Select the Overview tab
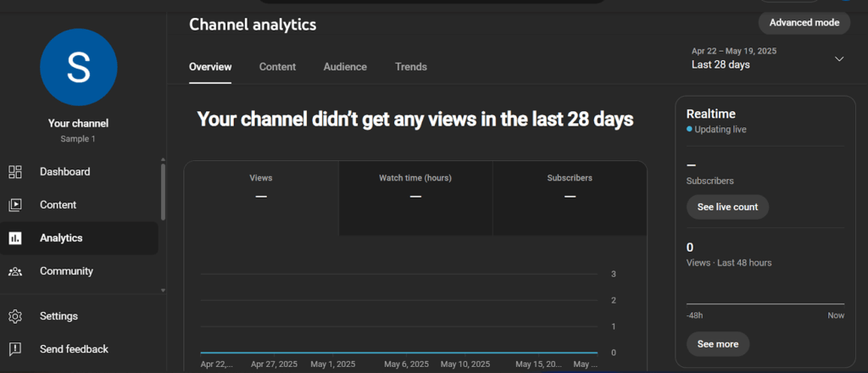 210,67
